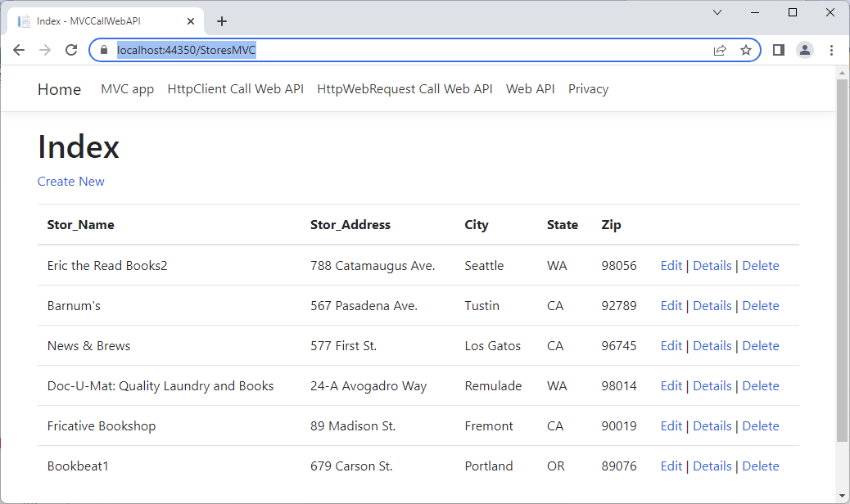The height and width of the screenshot is (504, 850).
Task: Click the browser back arrow
Action: 19,50
